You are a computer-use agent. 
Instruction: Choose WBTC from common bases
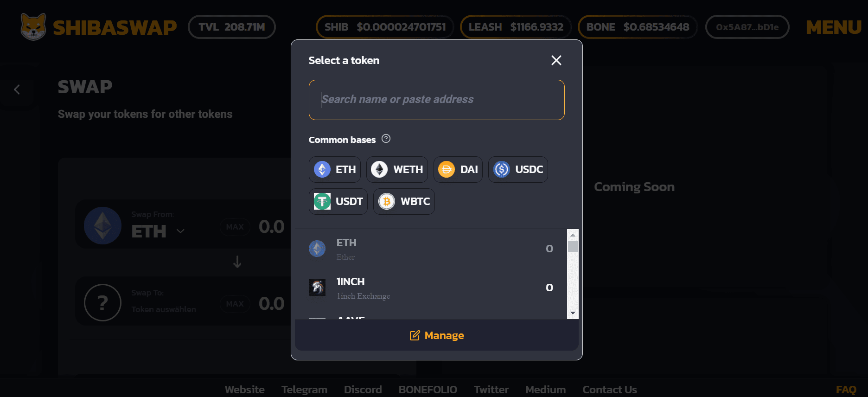click(404, 202)
